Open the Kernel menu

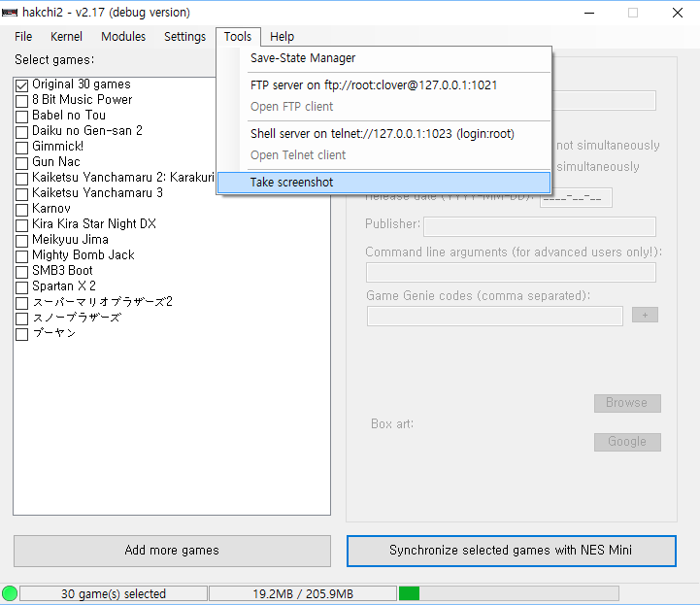coord(66,37)
